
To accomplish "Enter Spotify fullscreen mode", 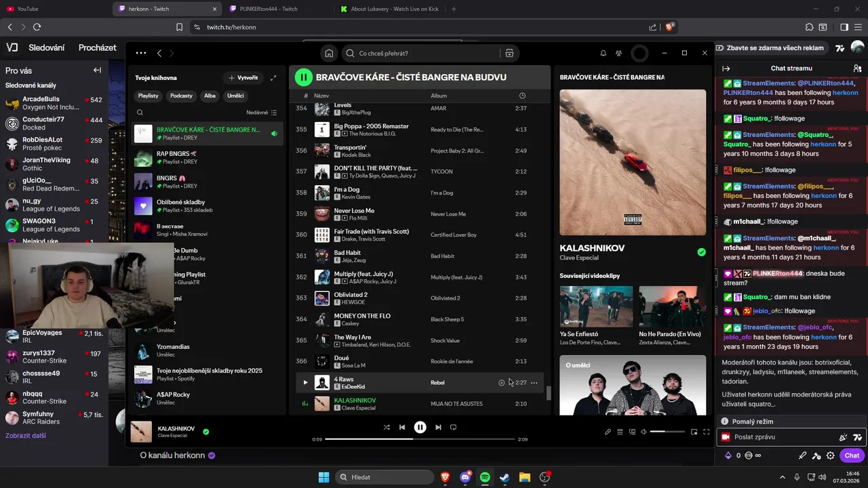I will pyautogui.click(x=706, y=432).
